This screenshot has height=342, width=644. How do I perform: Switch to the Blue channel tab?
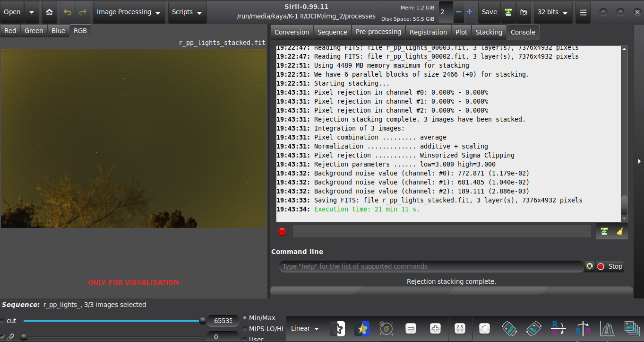(59, 31)
